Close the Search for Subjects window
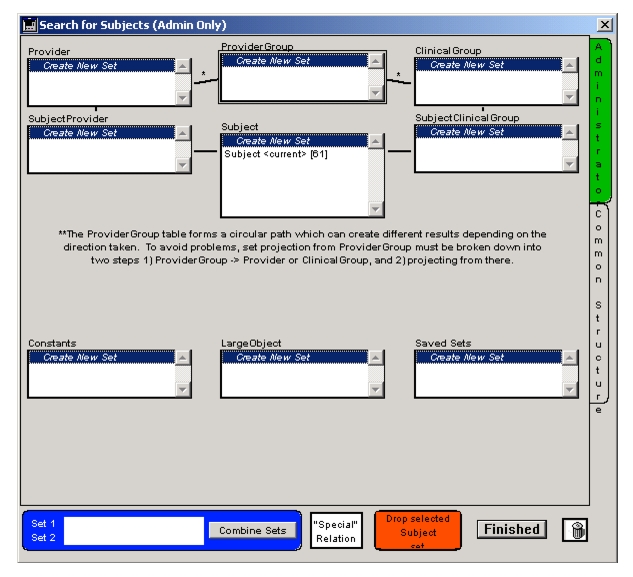This screenshot has width=633, height=577. (604, 24)
